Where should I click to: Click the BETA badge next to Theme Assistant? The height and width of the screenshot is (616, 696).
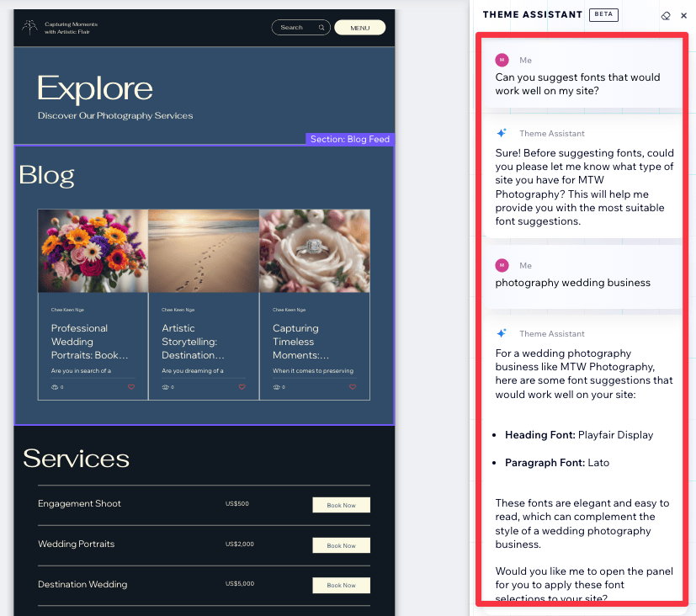pyautogui.click(x=603, y=14)
